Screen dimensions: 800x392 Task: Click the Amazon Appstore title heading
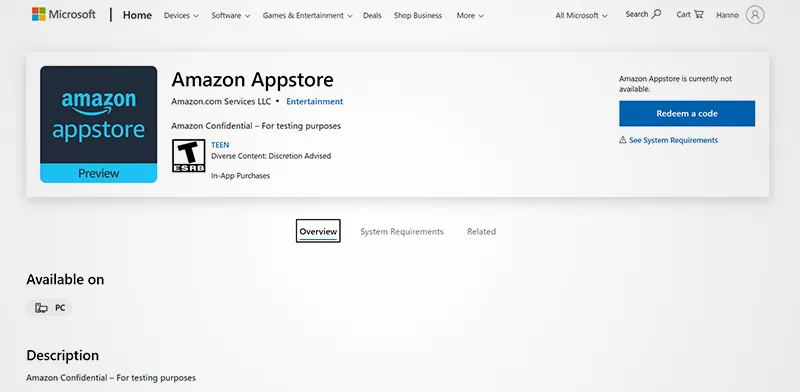[x=252, y=80]
